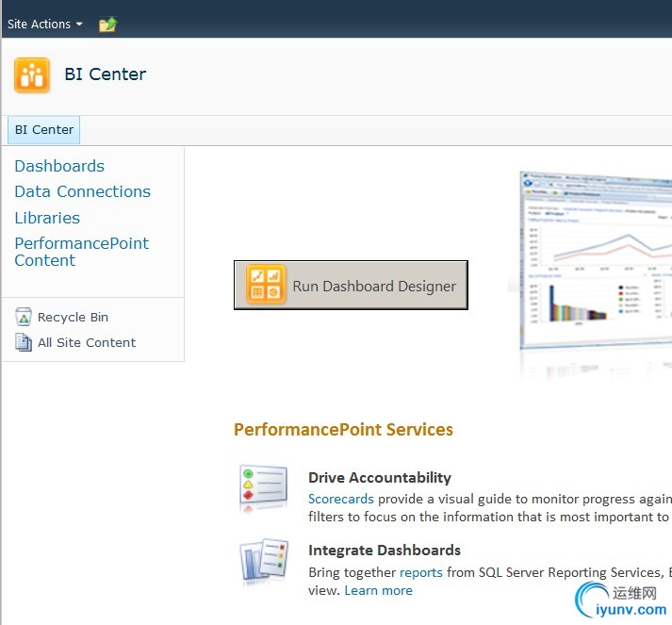Follow the reports hyperlink
The width and height of the screenshot is (672, 625).
tap(421, 573)
